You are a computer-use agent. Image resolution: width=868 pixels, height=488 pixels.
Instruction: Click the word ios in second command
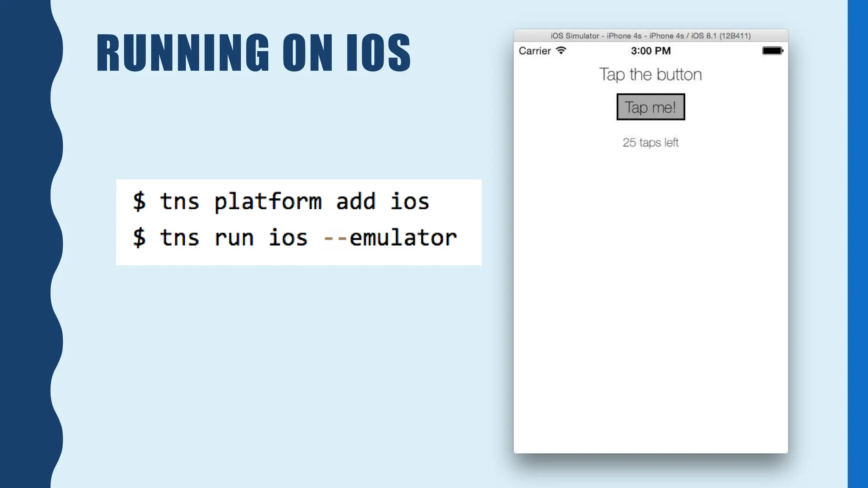288,238
